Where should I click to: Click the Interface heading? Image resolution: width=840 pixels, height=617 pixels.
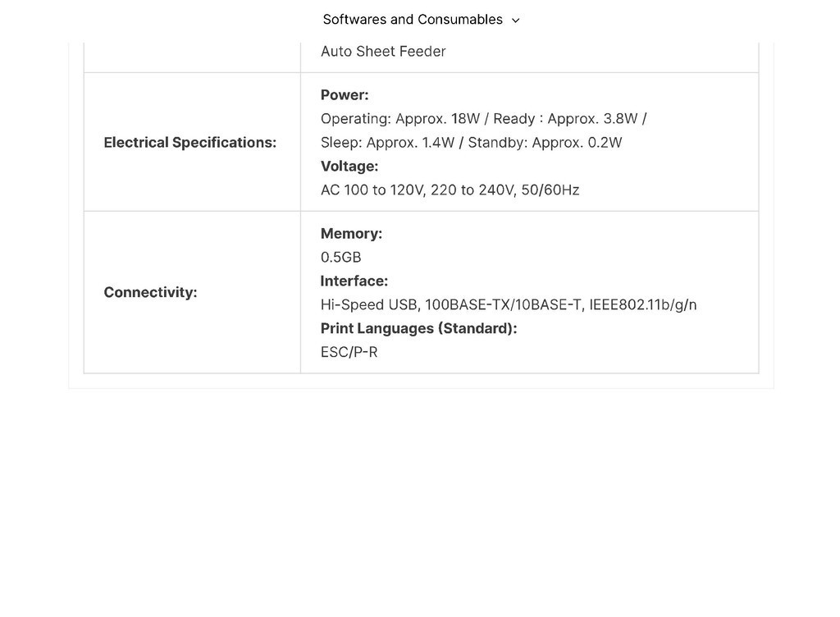click(354, 281)
